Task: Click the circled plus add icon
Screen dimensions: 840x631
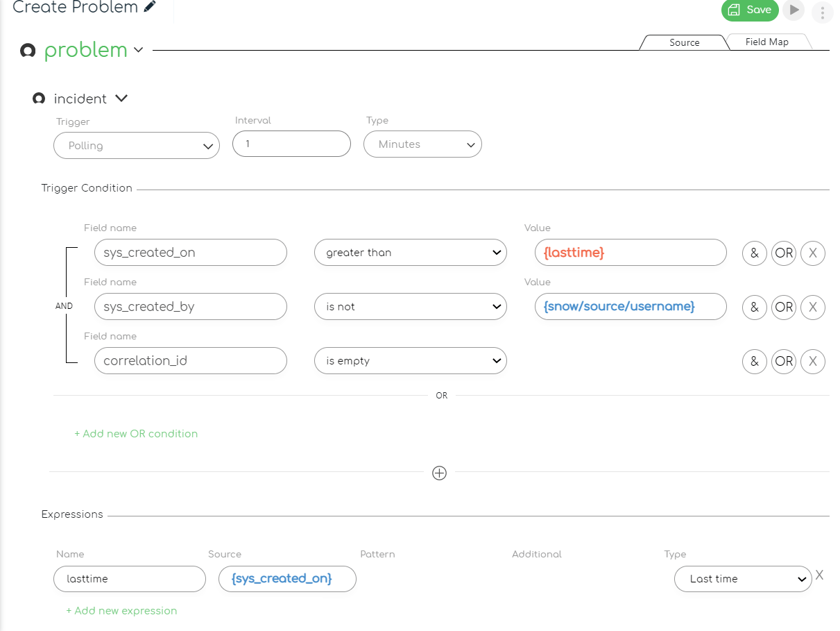Action: click(439, 473)
